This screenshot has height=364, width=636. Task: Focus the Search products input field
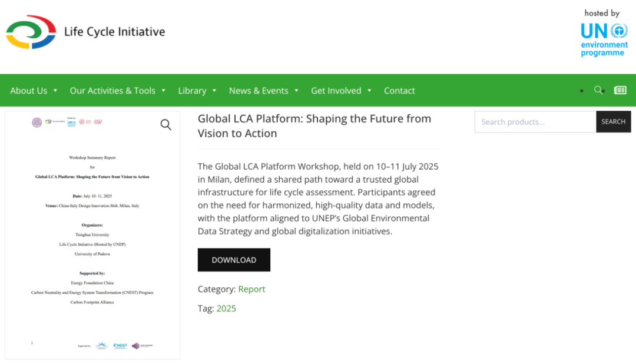pos(535,122)
